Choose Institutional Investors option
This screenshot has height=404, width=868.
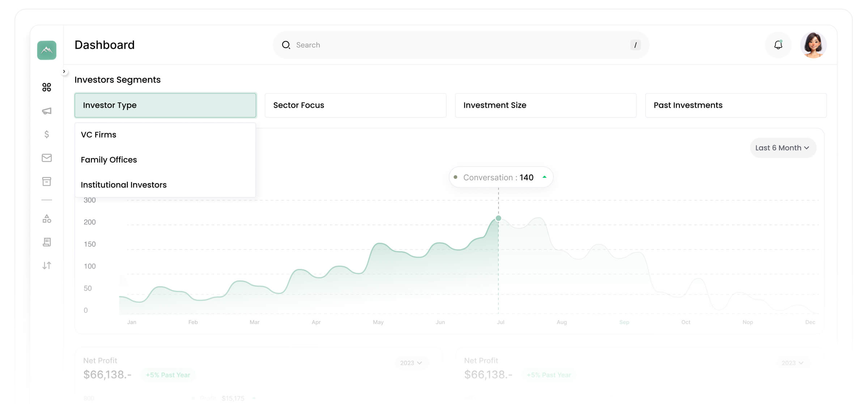point(124,185)
